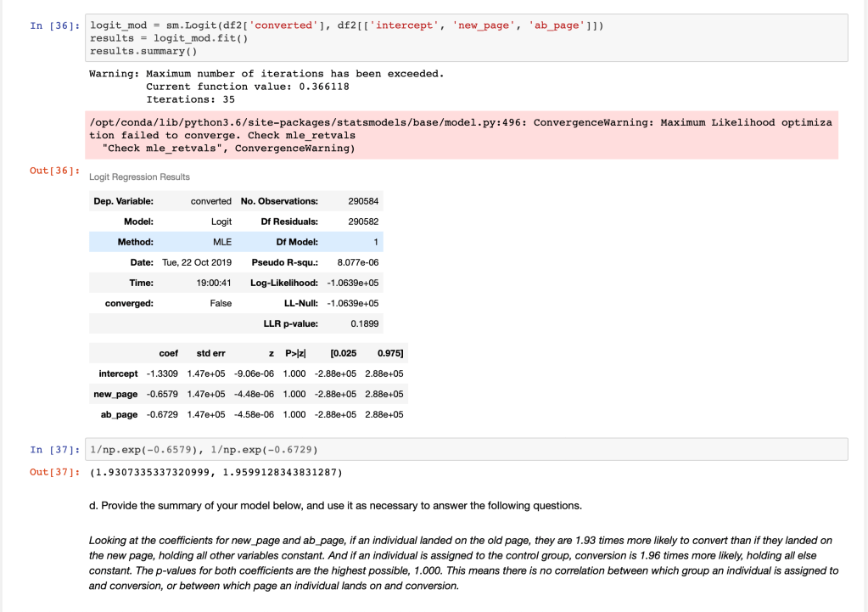
Task: Click the No. Observations value 290584
Action: (x=363, y=201)
